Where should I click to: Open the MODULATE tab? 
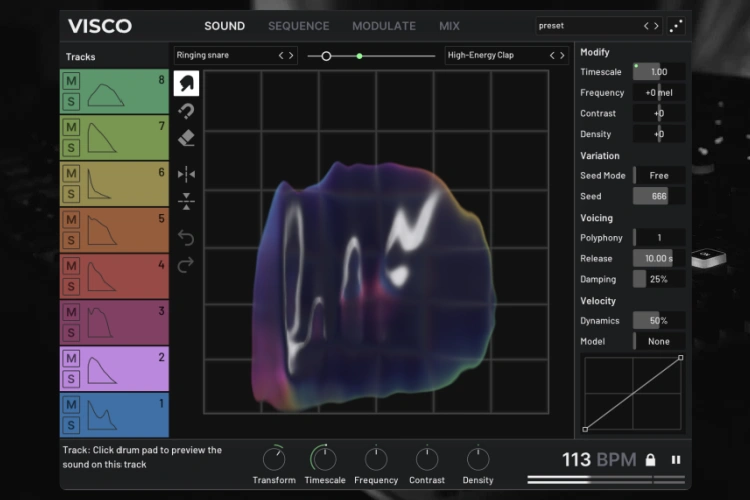tap(383, 26)
